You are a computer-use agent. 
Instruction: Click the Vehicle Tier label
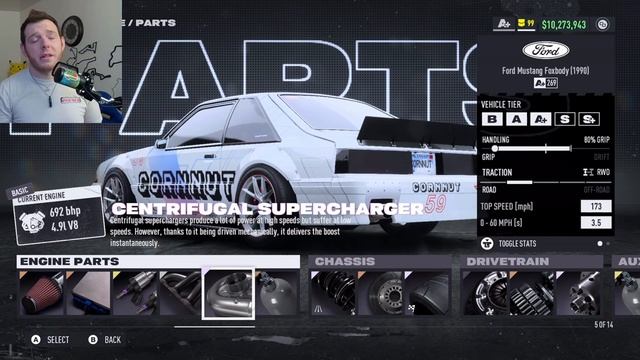point(501,104)
